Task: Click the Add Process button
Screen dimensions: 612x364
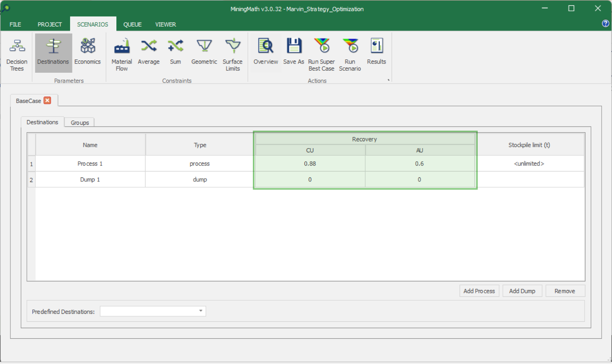Action: [479, 291]
